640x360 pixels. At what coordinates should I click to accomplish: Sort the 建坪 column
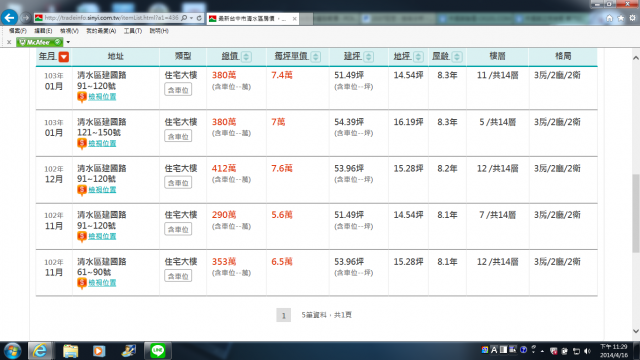click(369, 57)
